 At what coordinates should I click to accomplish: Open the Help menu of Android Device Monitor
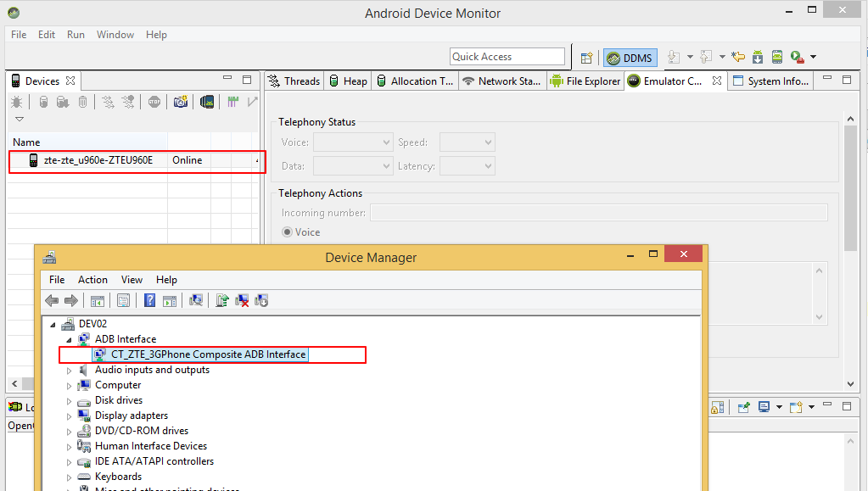[x=156, y=34]
